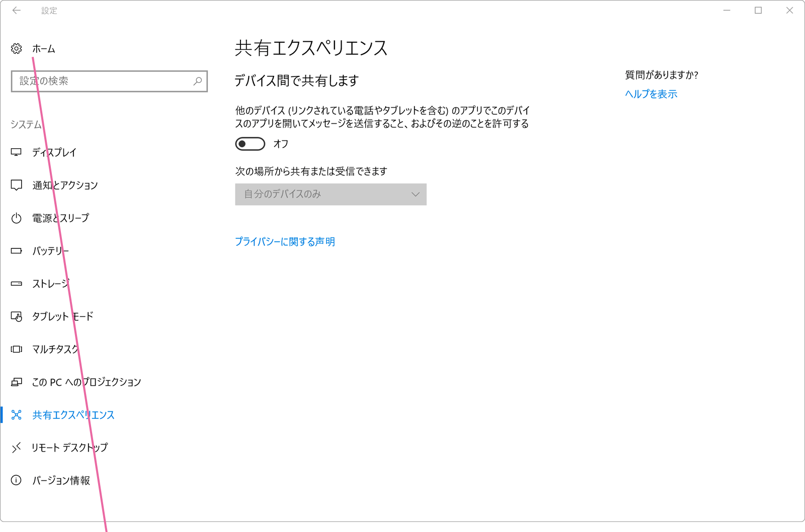Select 通知とアクション in the sidebar
The image size is (805, 532).
(x=65, y=185)
